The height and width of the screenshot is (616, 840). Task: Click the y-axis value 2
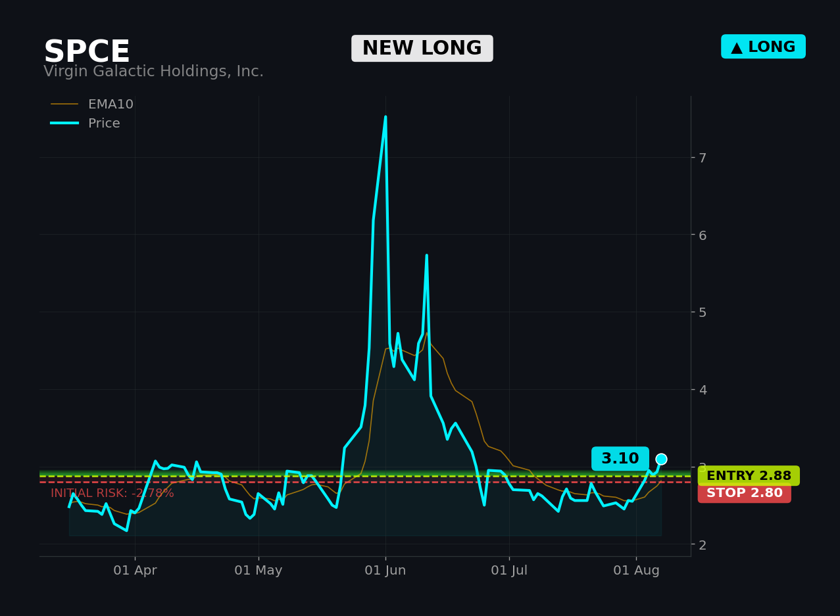coord(702,544)
